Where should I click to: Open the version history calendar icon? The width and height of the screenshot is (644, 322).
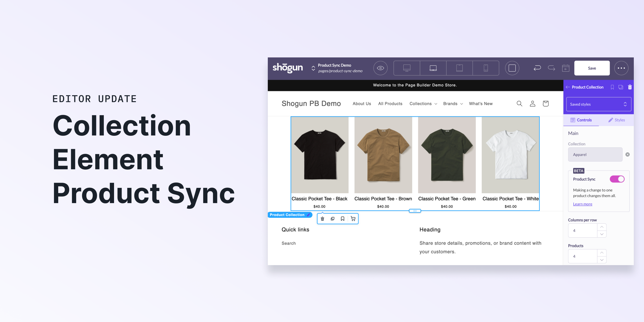point(566,68)
